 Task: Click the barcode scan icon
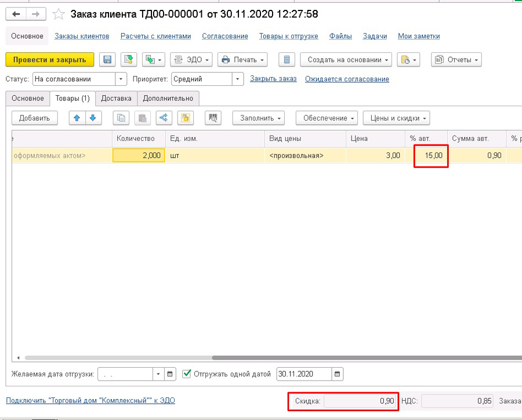213,118
